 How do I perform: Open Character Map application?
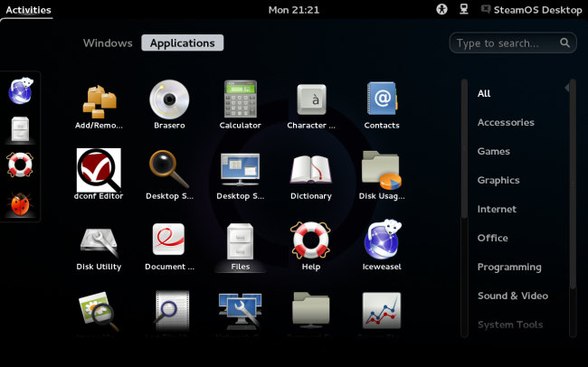311,106
